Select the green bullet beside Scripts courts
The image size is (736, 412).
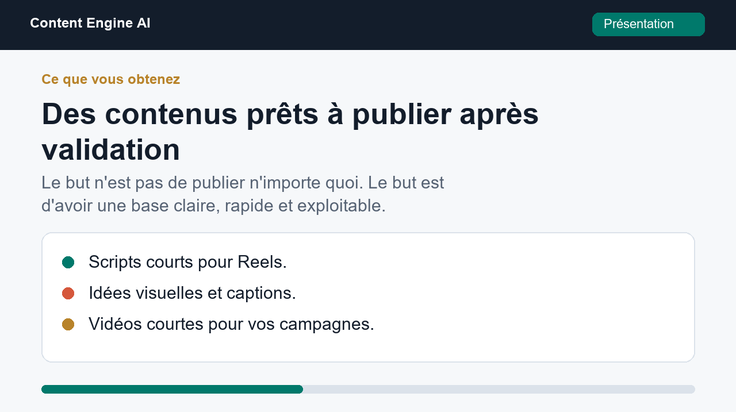(68, 262)
